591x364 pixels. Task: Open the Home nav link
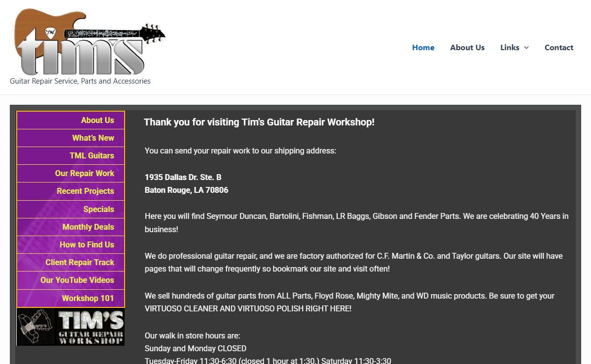(423, 48)
